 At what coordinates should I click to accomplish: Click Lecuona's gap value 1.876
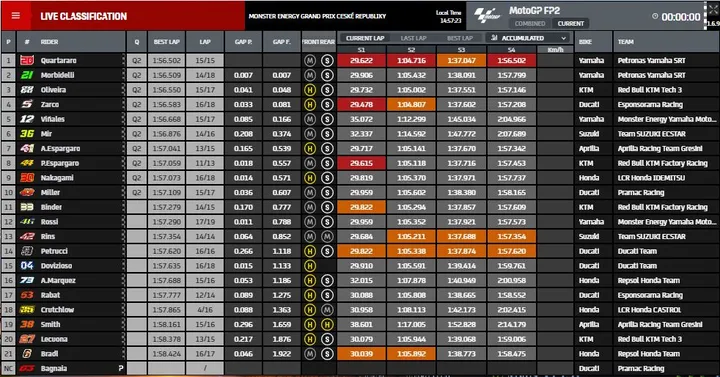pos(281,339)
